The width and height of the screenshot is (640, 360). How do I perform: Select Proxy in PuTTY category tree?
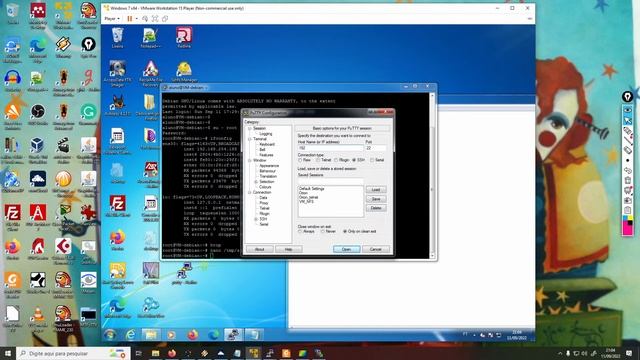264,203
